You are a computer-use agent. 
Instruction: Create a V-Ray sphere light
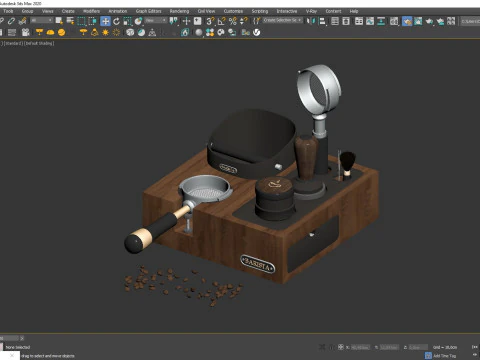[61, 32]
